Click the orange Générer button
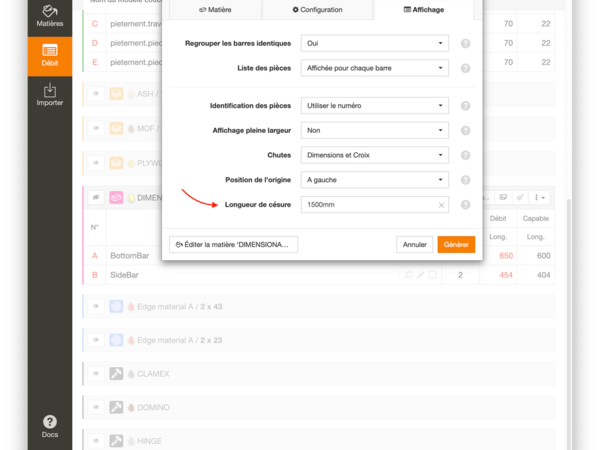Screen dimensions: 600x450 [x=456, y=244]
